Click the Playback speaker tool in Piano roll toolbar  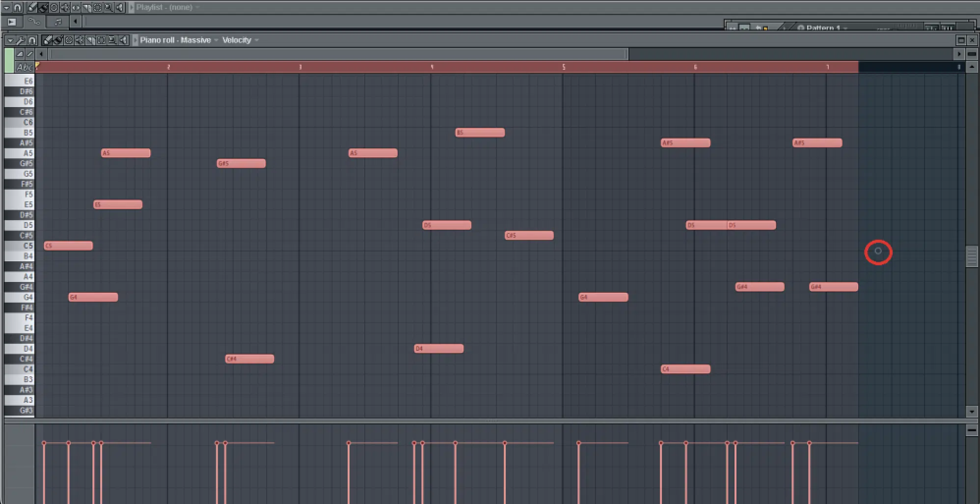123,40
